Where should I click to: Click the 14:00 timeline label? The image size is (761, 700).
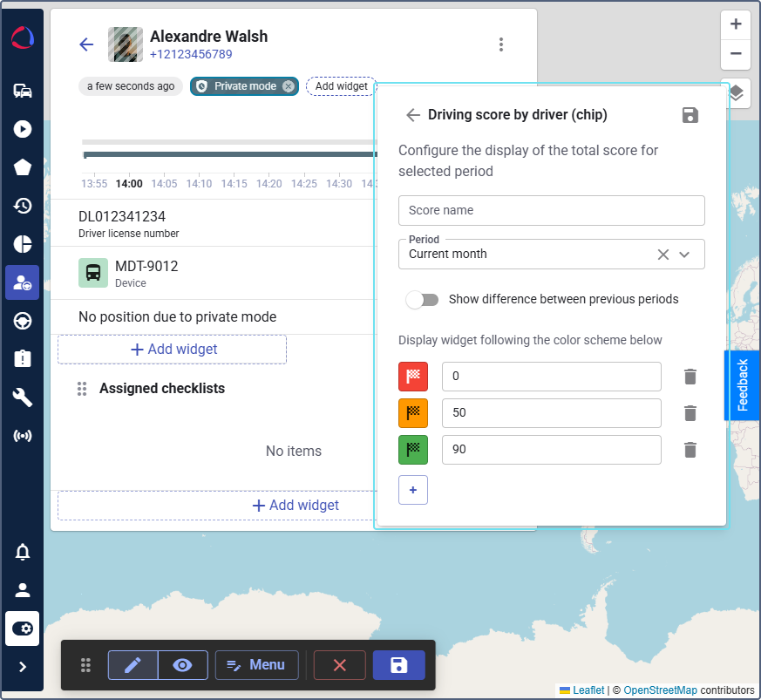click(x=129, y=184)
